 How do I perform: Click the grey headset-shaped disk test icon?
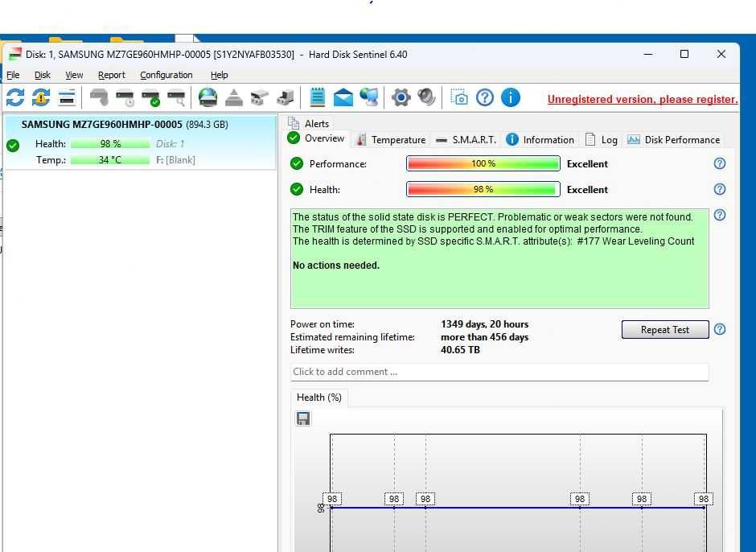(99, 97)
